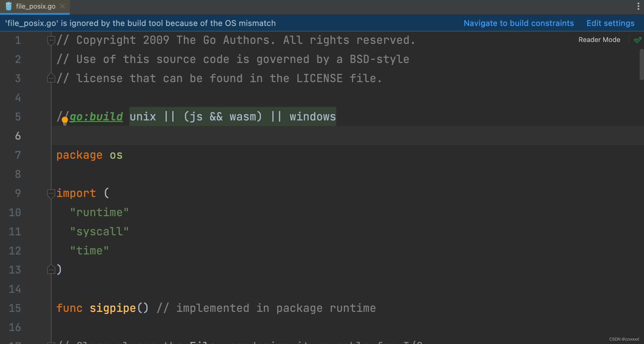Collapse the copyright comment fold at line 1
The image size is (644, 344).
pos(51,40)
